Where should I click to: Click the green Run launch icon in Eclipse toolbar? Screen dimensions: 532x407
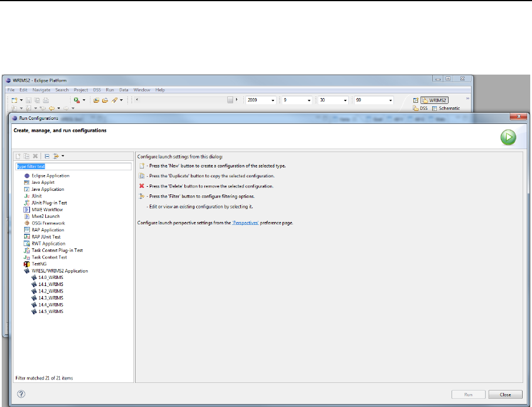pos(77,100)
